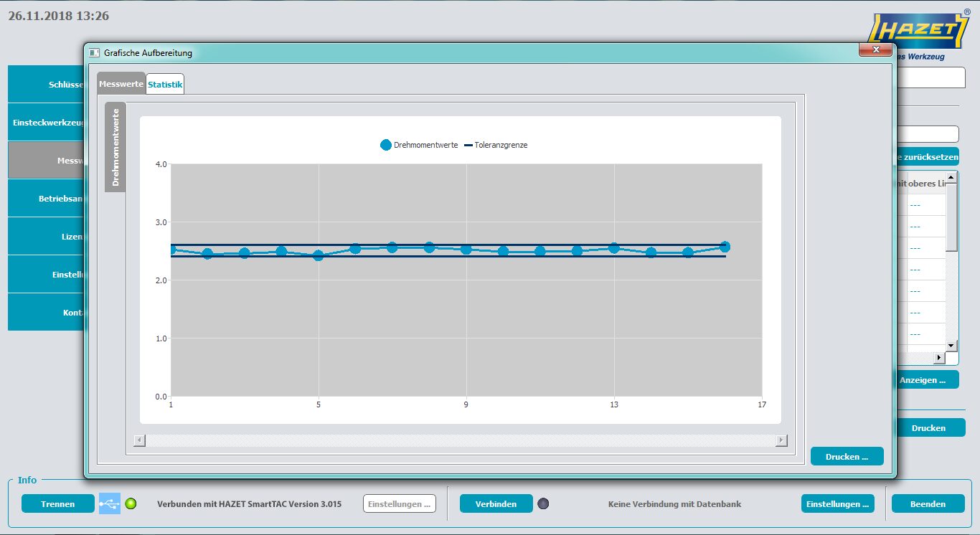This screenshot has height=535, width=980.
Task: Select the Messwerte tab
Action: coord(121,84)
